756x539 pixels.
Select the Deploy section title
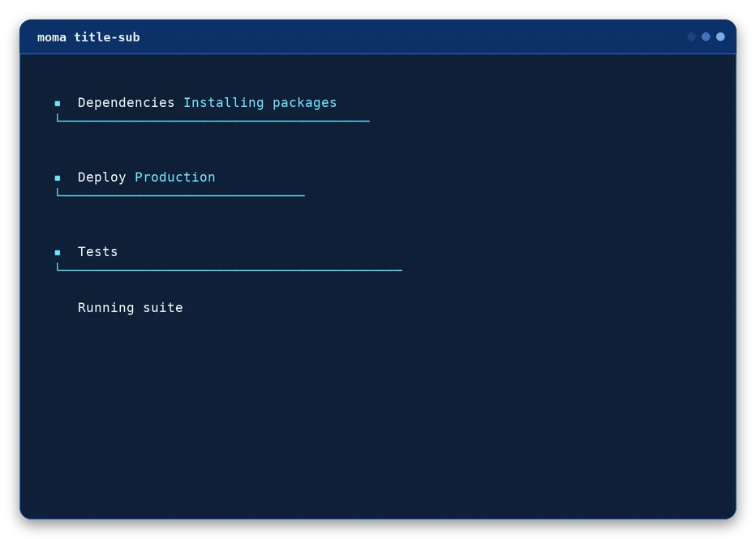point(101,178)
